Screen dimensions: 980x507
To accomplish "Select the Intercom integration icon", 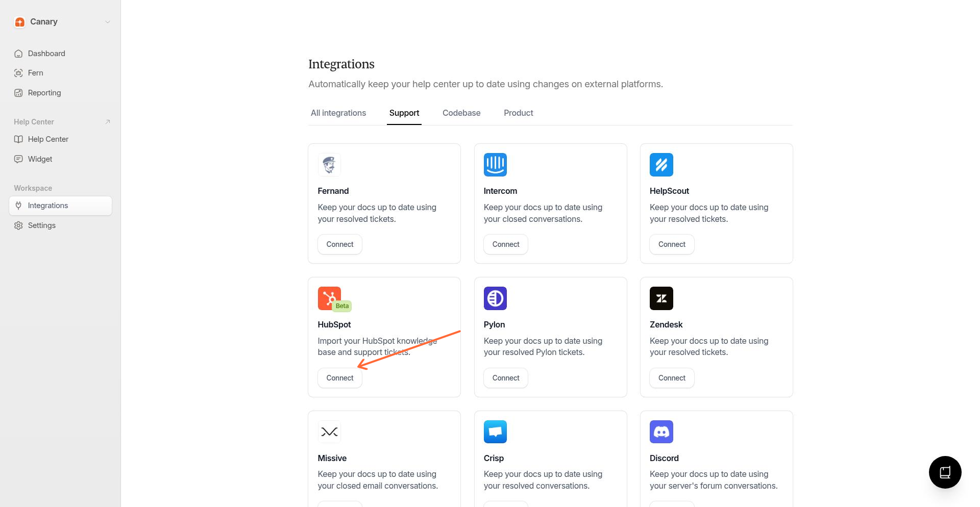I will 495,165.
